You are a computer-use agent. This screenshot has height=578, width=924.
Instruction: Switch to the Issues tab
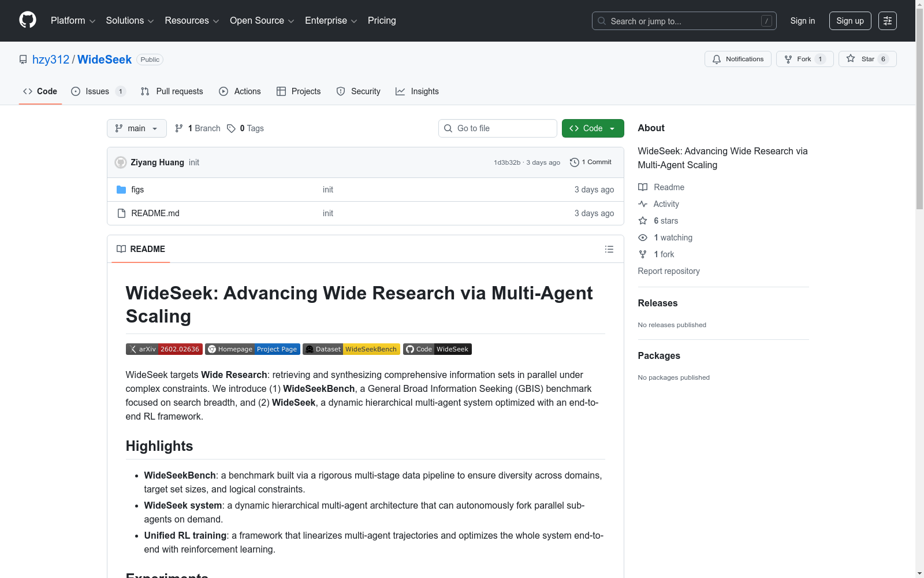click(98, 91)
